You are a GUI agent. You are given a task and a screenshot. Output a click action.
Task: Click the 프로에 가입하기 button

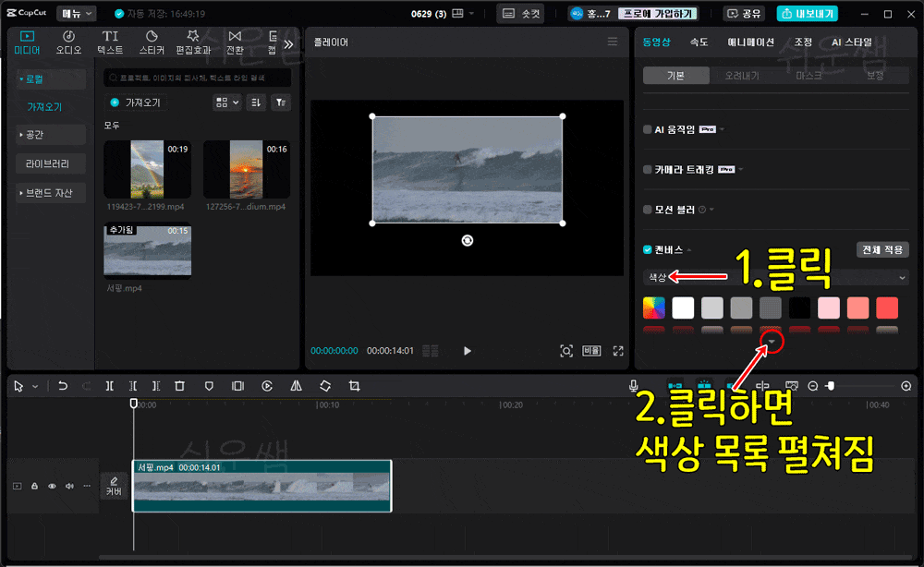click(658, 14)
